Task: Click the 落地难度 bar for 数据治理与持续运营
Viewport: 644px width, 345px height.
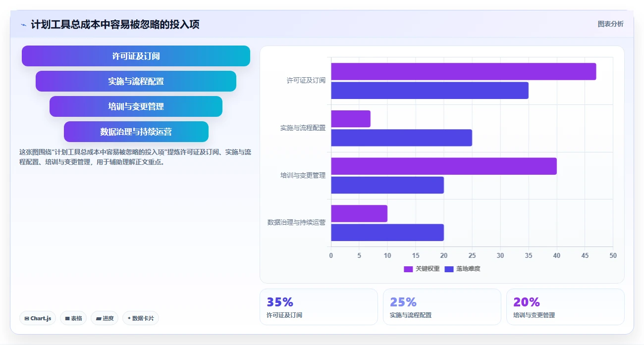Action: pyautogui.click(x=387, y=232)
